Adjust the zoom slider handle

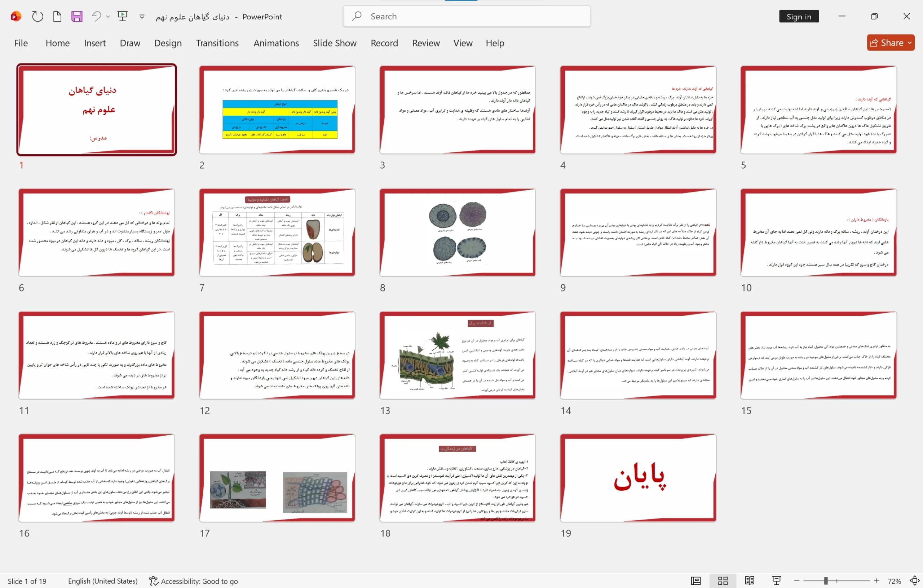826,581
